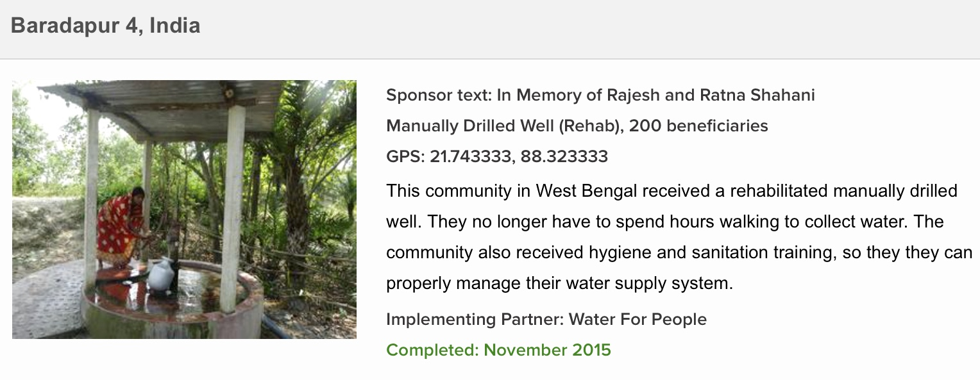This screenshot has width=980, height=380.
Task: Click the 'GPS:' label
Action: [x=405, y=156]
